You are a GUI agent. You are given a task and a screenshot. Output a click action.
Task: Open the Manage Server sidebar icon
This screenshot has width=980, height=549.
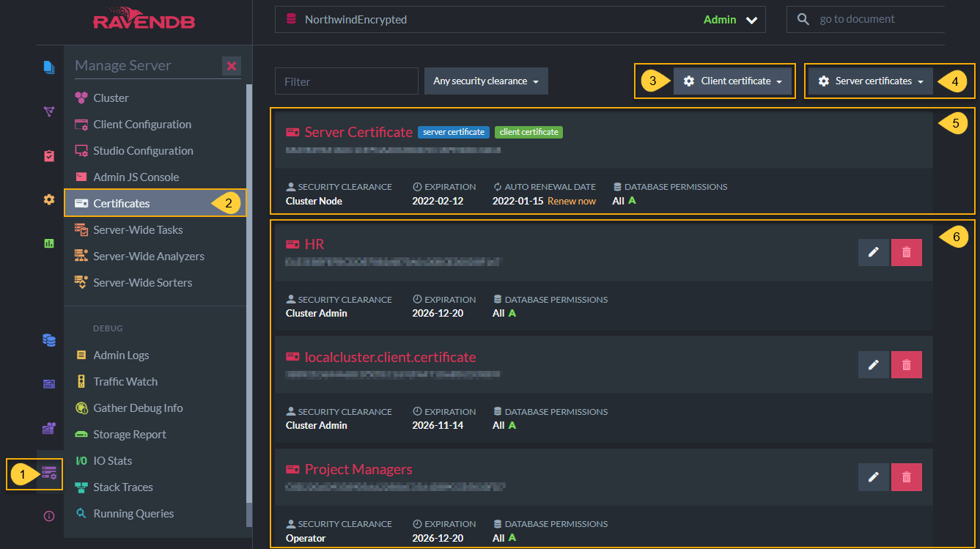49,473
